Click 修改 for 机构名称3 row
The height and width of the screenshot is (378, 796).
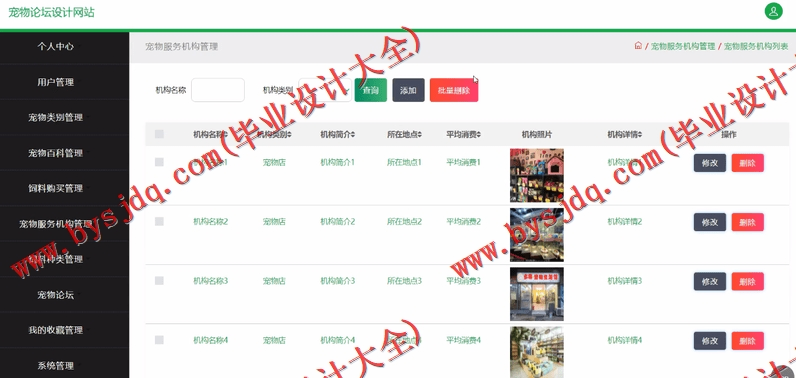click(710, 282)
